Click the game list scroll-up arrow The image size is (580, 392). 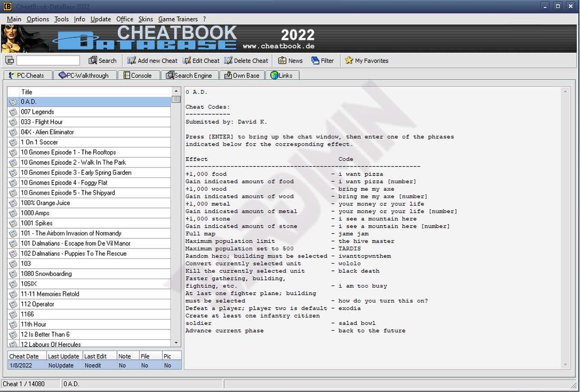(x=176, y=91)
